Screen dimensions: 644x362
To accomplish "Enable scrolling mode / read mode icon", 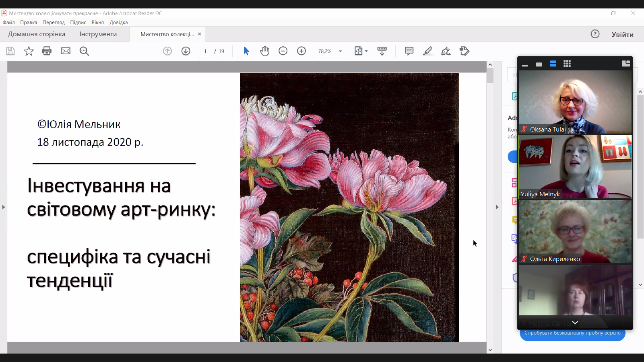I will (382, 51).
